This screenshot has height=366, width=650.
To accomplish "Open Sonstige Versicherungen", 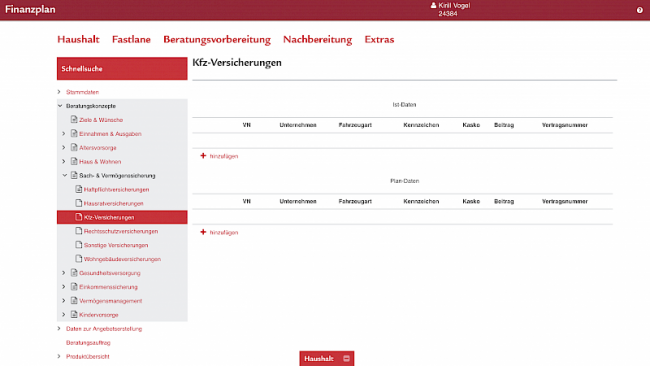I will pos(116,245).
